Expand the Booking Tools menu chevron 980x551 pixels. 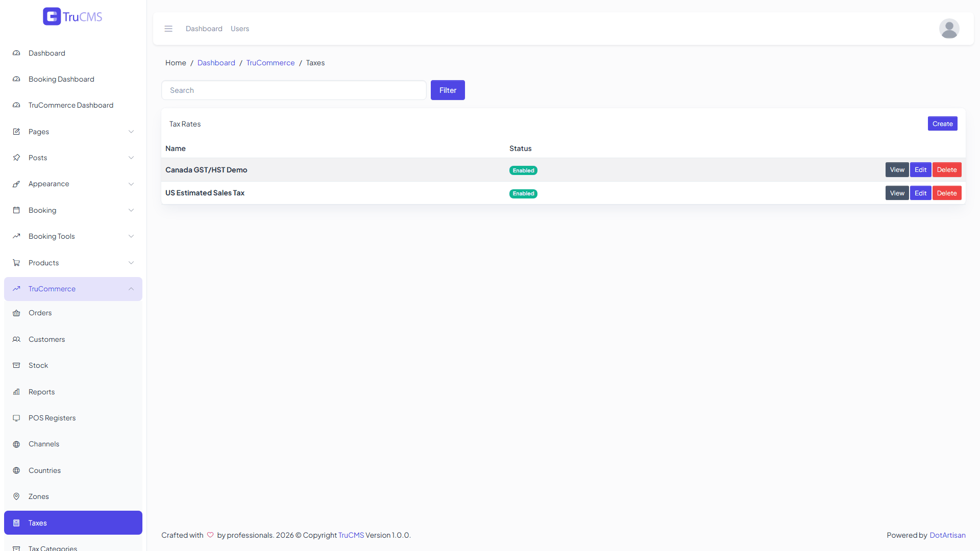tap(131, 236)
